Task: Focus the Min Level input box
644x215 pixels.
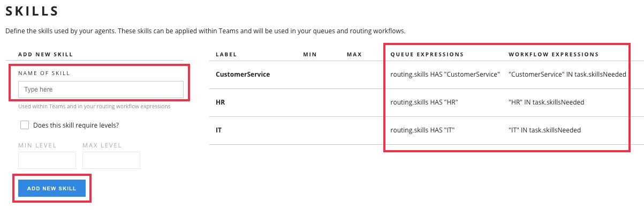Action: (x=47, y=160)
